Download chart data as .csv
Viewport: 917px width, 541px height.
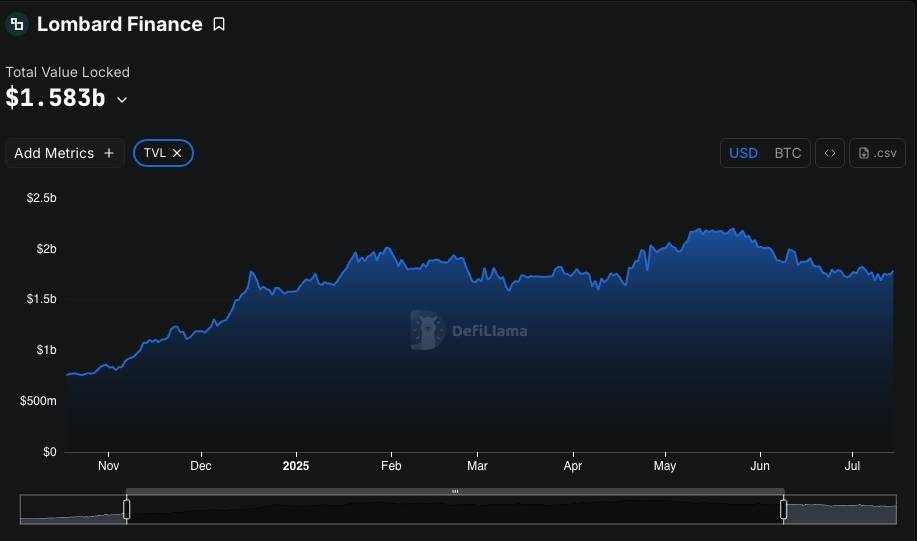tap(877, 153)
